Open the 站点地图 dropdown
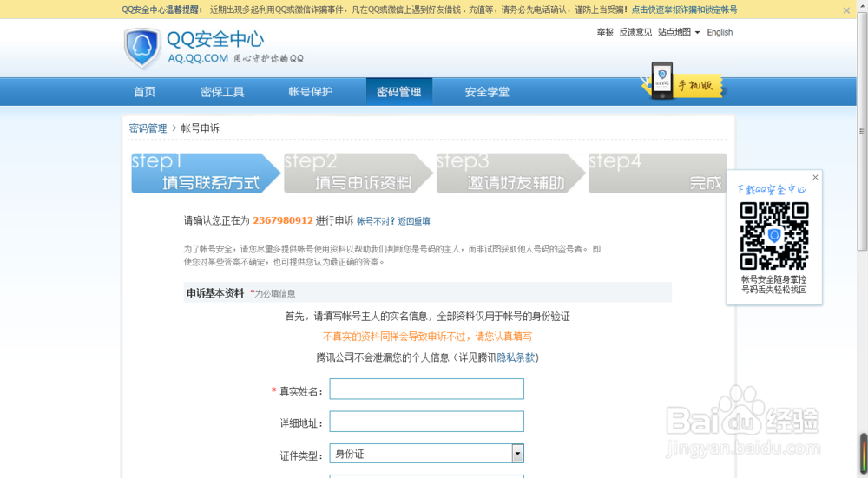Image resolution: width=868 pixels, height=478 pixels. tap(679, 32)
